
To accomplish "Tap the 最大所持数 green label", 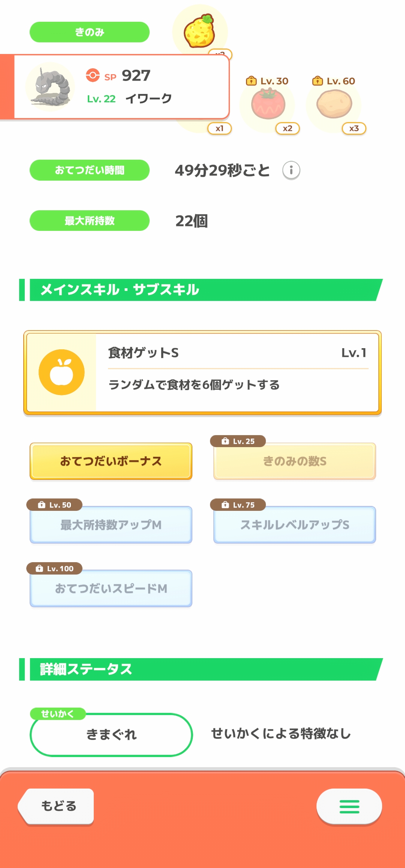I will 90,221.
